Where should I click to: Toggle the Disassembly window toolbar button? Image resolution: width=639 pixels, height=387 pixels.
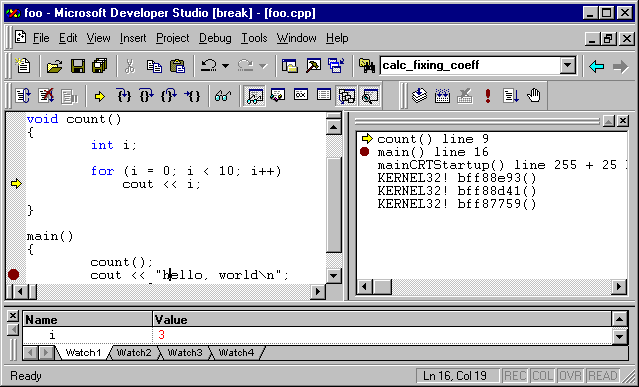click(x=369, y=96)
